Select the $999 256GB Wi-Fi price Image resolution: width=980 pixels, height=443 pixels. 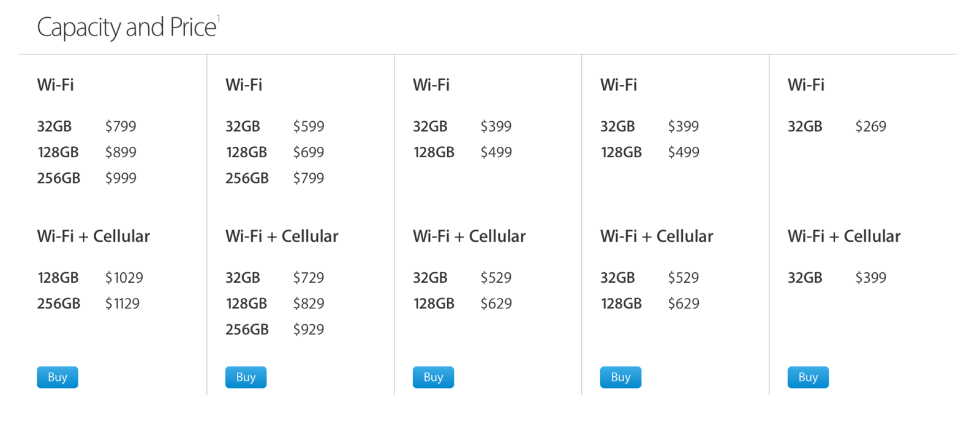click(x=121, y=178)
